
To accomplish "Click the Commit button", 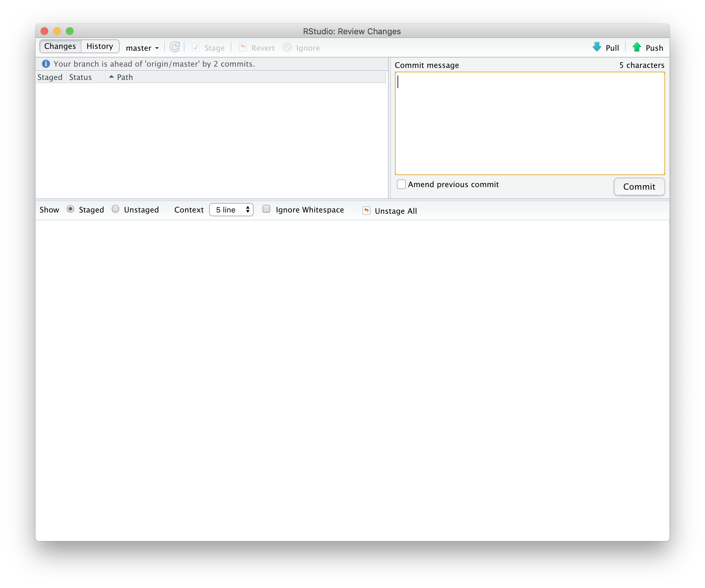I will (639, 187).
